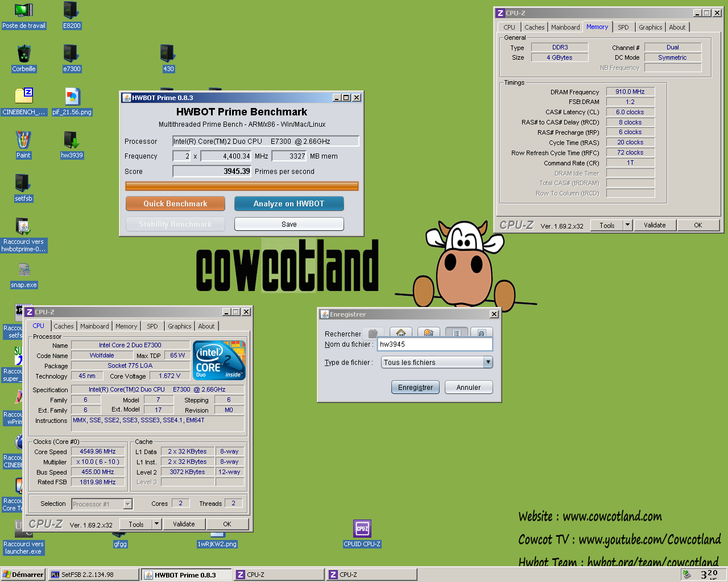
Task: Click Validate in Memory CPU-Z window
Action: click(655, 225)
